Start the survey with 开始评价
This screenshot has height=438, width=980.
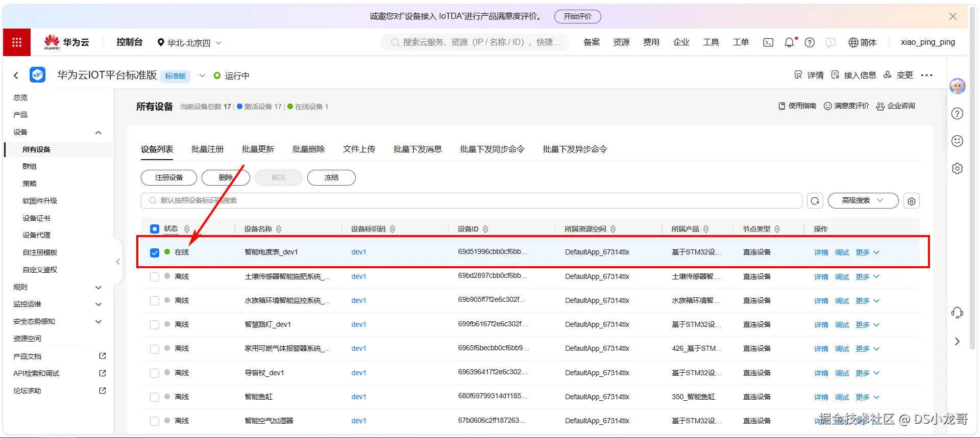577,16
